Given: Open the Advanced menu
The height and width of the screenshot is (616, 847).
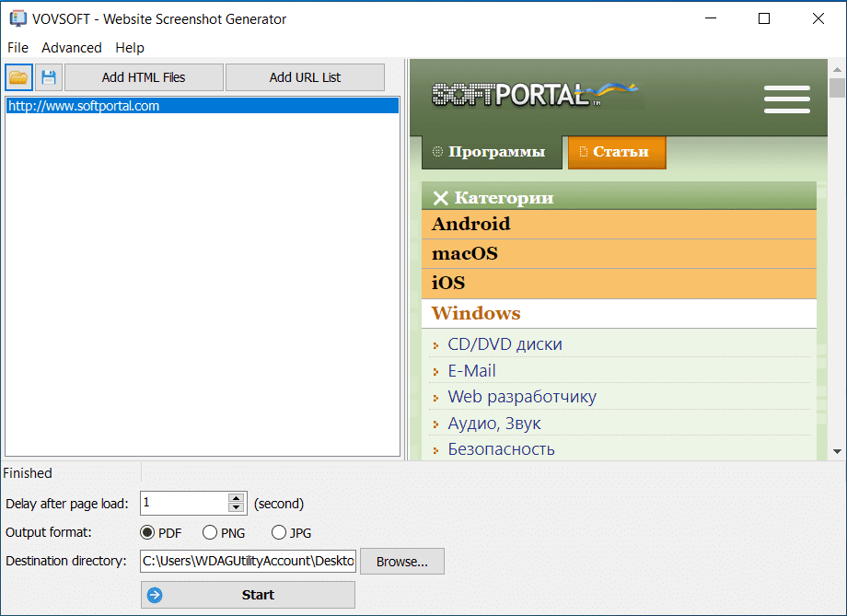Looking at the screenshot, I should pyautogui.click(x=71, y=48).
